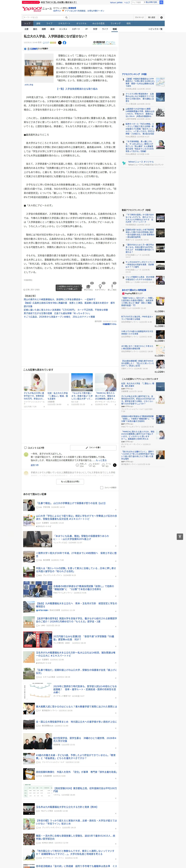Click the コメントを書く button
The image size is (186, 868).
click(x=93, y=447)
